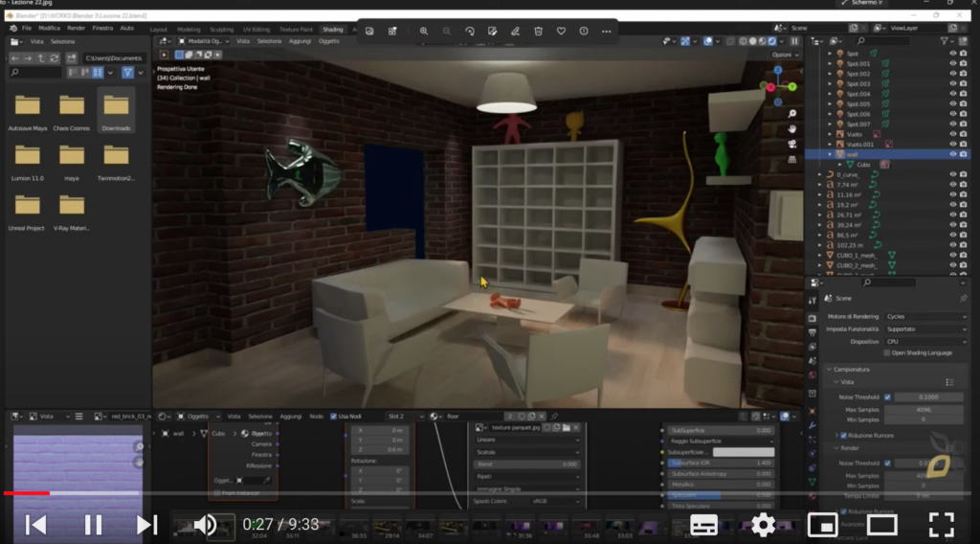Open the File menu
980x544 pixels.
click(26, 28)
